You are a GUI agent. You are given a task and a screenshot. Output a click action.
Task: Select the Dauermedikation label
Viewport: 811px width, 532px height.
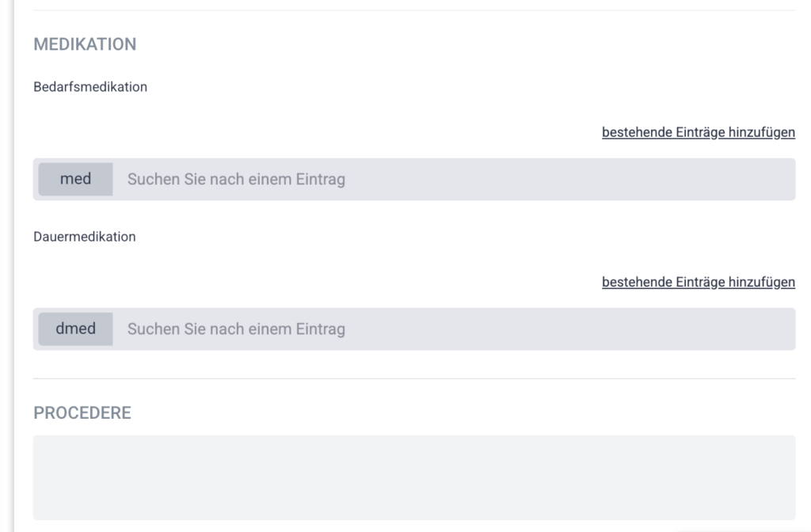point(85,237)
